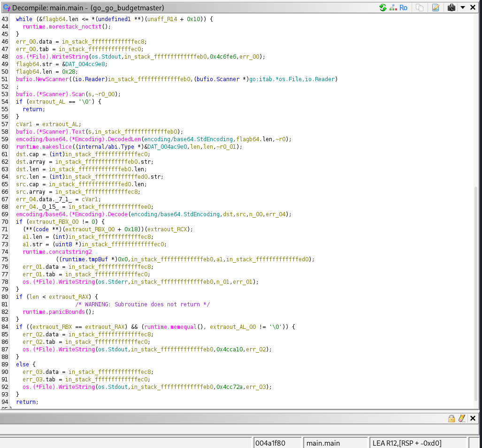The height and width of the screenshot is (448, 482).
Task: Close the bottom console panel
Action: (473, 418)
